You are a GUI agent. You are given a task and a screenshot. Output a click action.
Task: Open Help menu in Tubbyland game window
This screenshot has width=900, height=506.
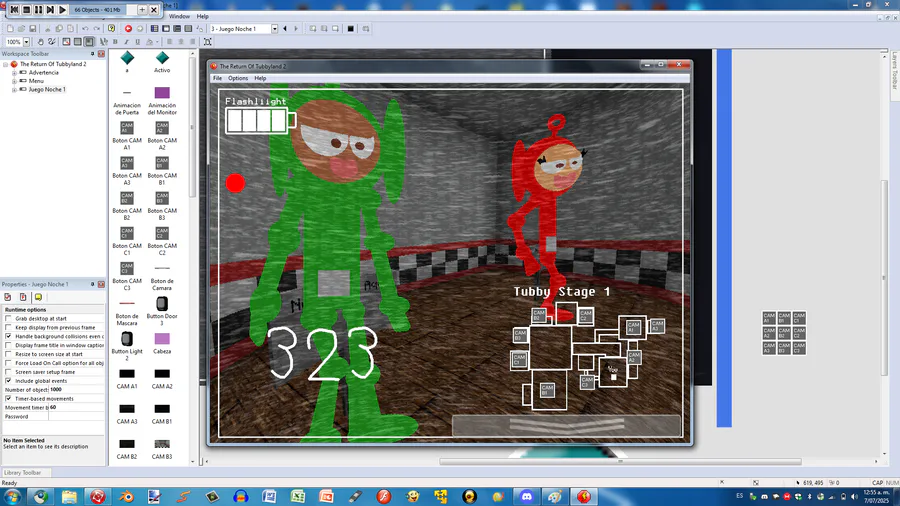point(260,78)
